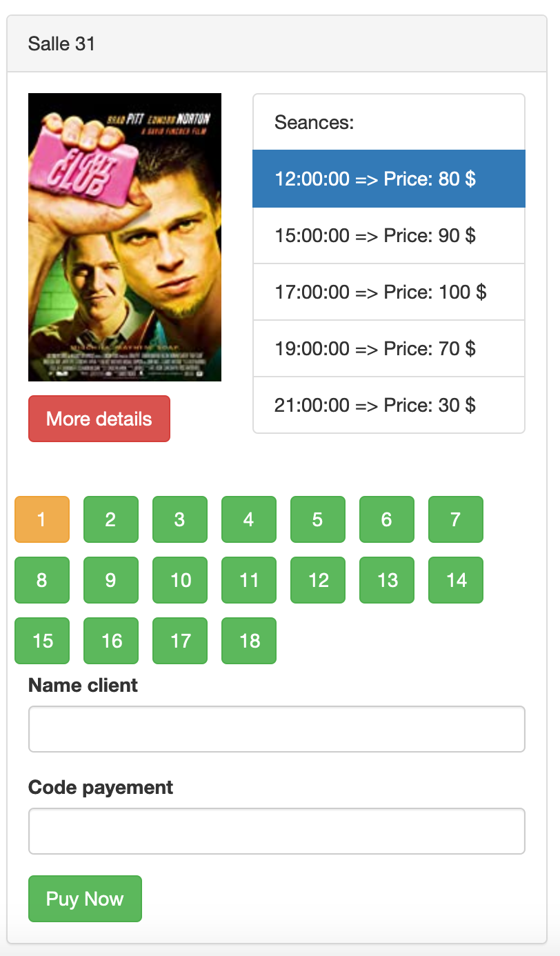Image resolution: width=560 pixels, height=956 pixels.
Task: Select the 19:00:00 seance at 70 $
Action: (x=388, y=348)
